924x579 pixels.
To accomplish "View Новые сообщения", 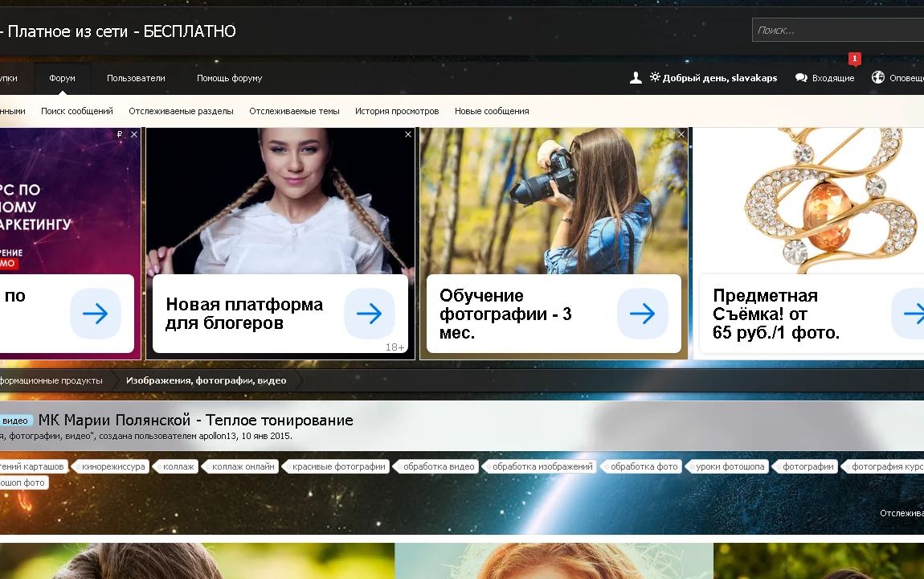I will click(x=492, y=111).
